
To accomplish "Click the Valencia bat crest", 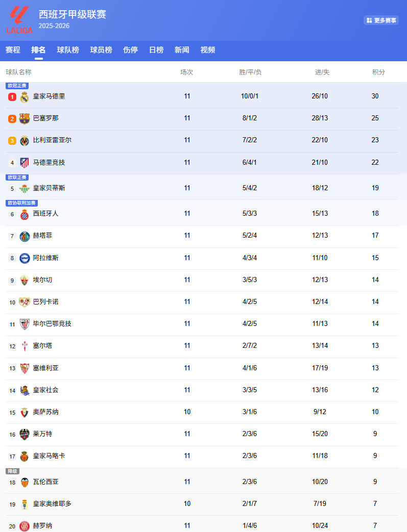I will coord(25,482).
